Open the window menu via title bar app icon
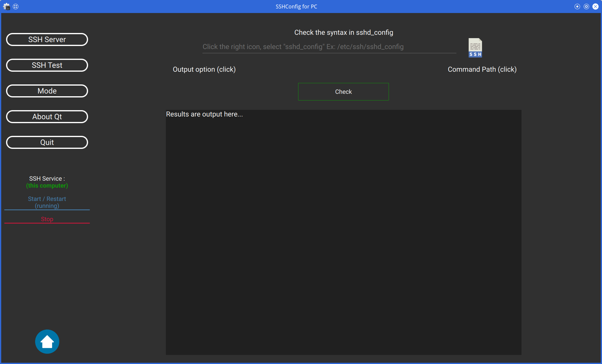The width and height of the screenshot is (602, 364). click(x=6, y=6)
